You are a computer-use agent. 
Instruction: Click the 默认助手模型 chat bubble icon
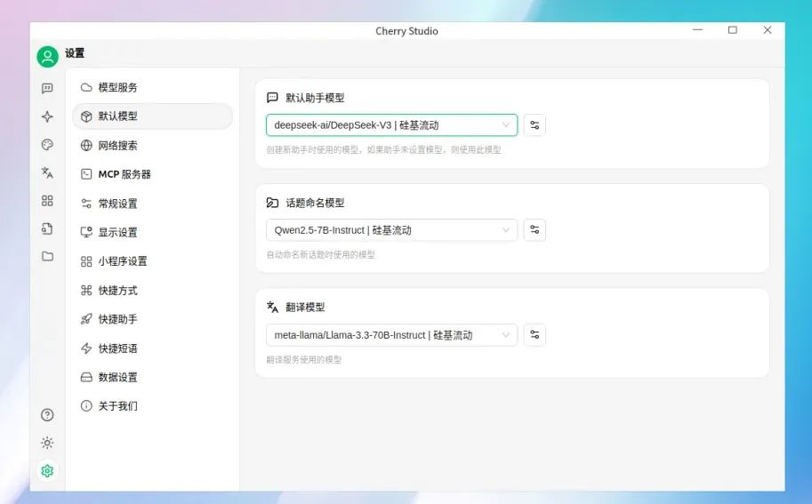[272, 98]
